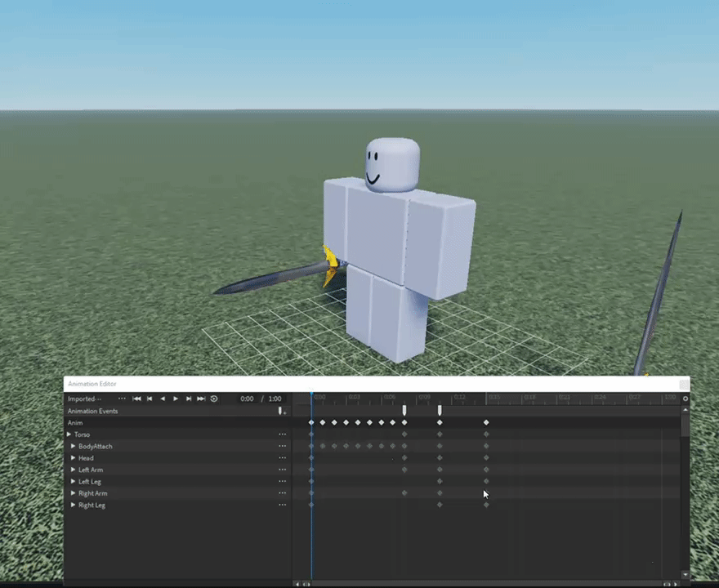Click the timeline vertical scrollbar down arrow
The image size is (719, 588).
[685, 575]
